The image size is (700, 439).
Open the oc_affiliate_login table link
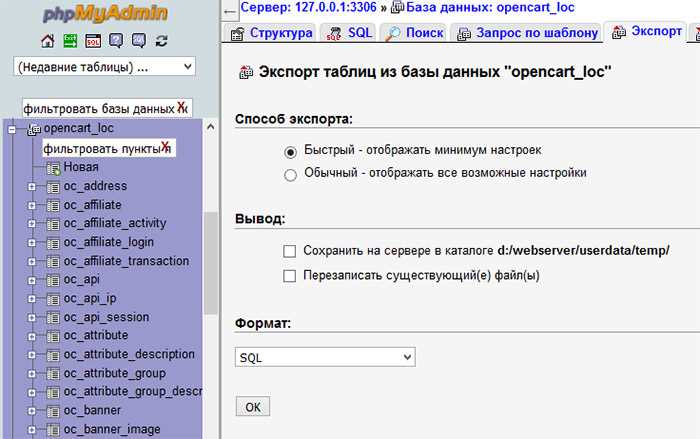pyautogui.click(x=108, y=242)
